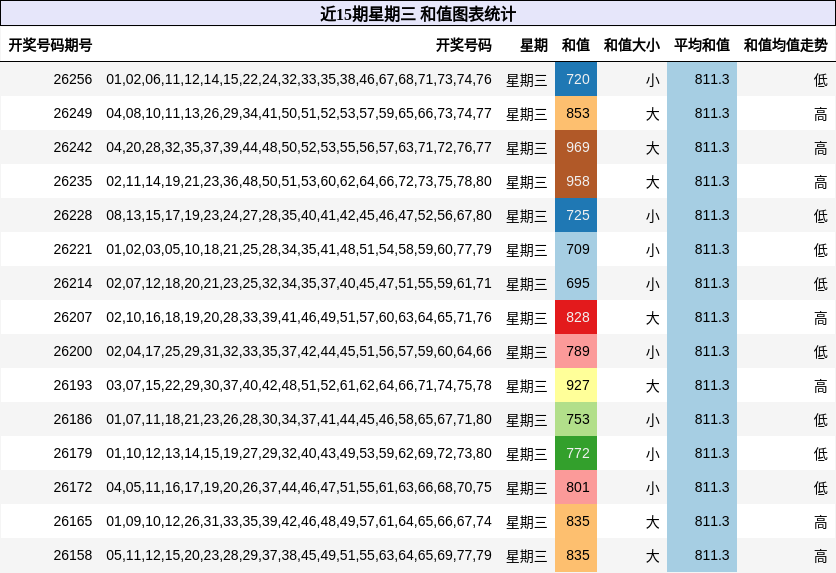Click the sum value cell 853
Image resolution: width=836 pixels, height=573 pixels.
pyautogui.click(x=576, y=114)
